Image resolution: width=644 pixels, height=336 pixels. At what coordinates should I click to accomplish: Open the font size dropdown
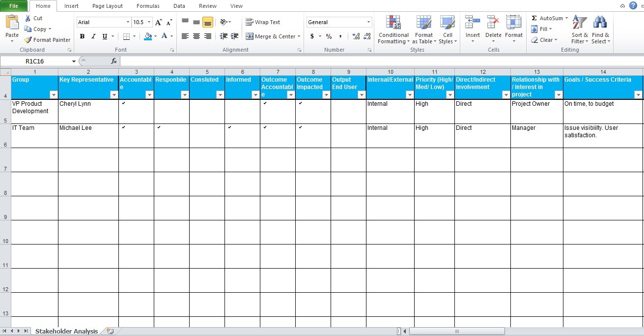click(x=149, y=22)
